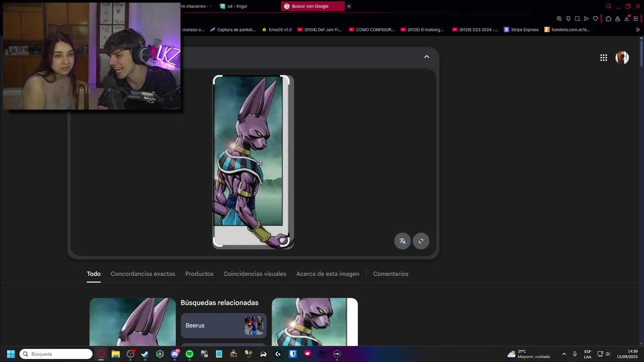644x362 pixels.
Task: Open File Explorer from the taskbar
Action: coord(116,354)
